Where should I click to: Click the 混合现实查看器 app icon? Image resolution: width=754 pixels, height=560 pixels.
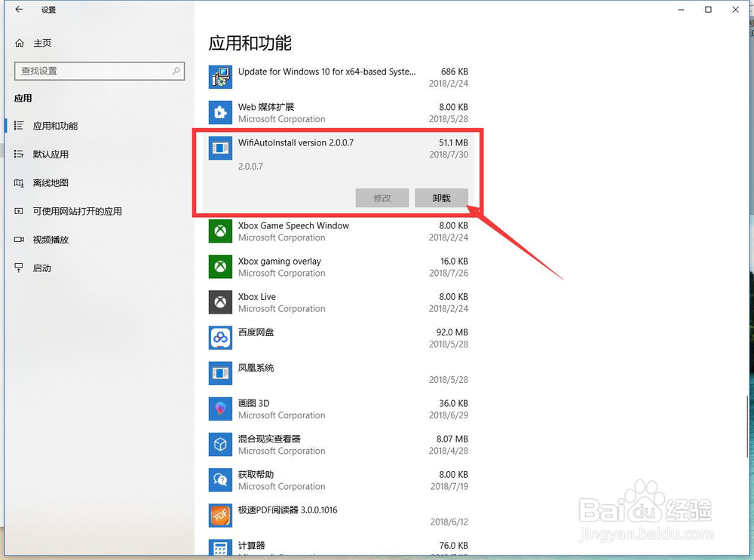pyautogui.click(x=220, y=445)
